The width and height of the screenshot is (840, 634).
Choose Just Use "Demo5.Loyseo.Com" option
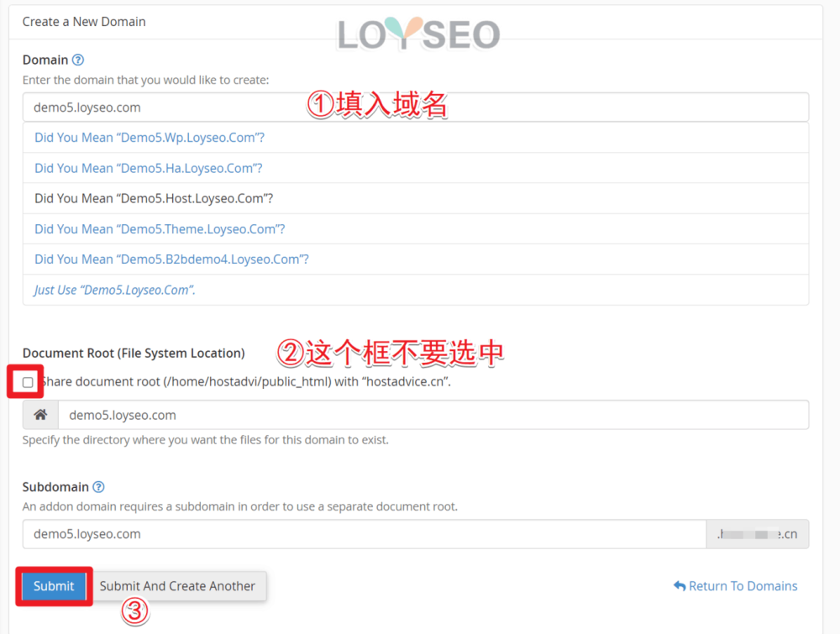point(416,290)
